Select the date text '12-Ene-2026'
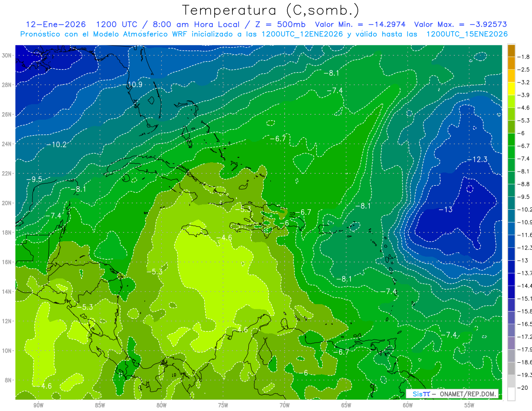 56,24
